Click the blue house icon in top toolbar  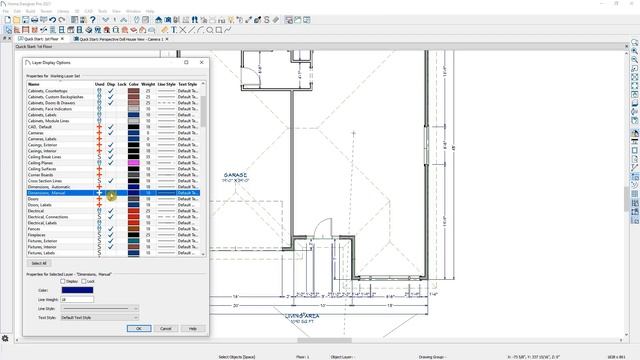[x=158, y=20]
